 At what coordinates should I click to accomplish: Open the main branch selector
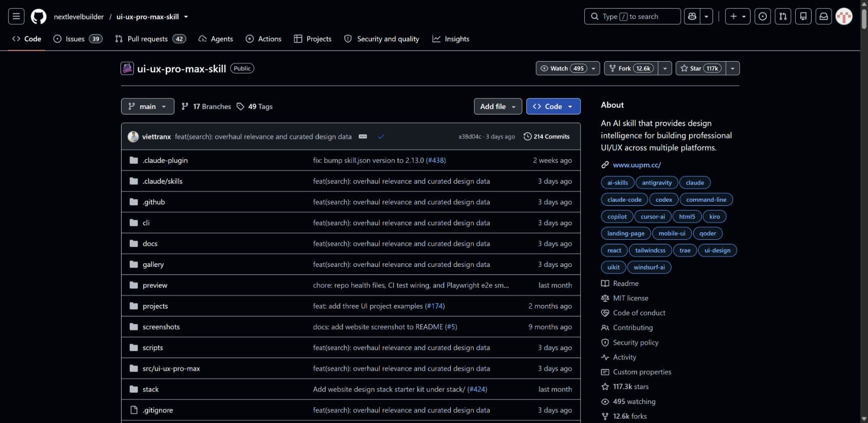(148, 106)
